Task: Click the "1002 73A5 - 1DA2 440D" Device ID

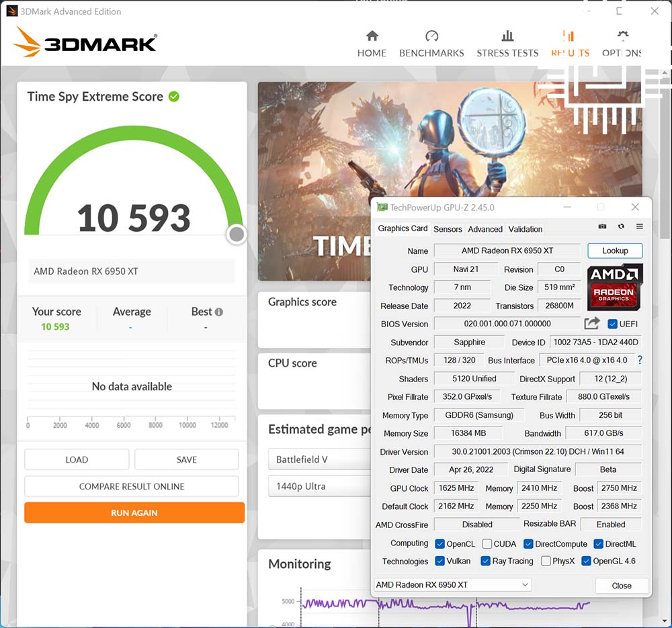Action: 595,343
